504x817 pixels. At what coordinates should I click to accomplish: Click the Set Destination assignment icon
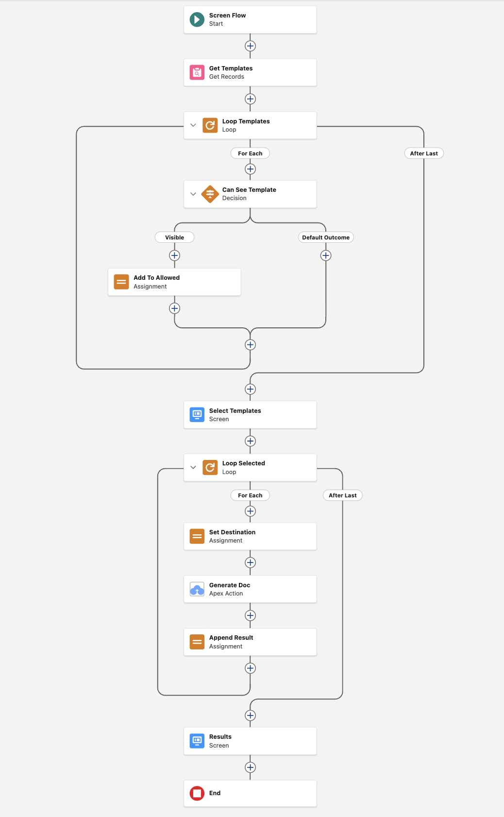197,536
